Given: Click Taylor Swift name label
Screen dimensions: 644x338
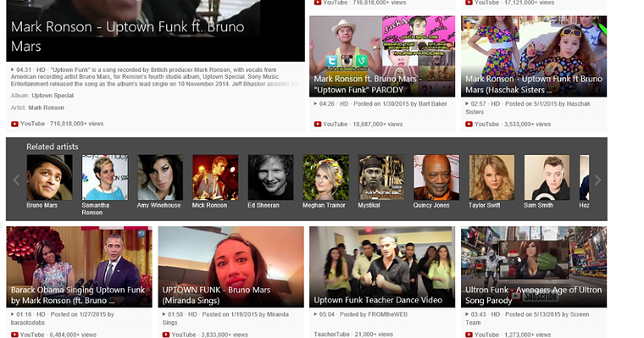Looking at the screenshot, I should [484, 205].
